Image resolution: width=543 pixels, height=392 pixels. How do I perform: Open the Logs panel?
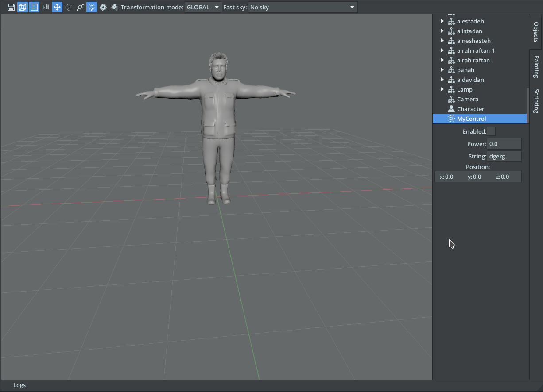(19, 385)
